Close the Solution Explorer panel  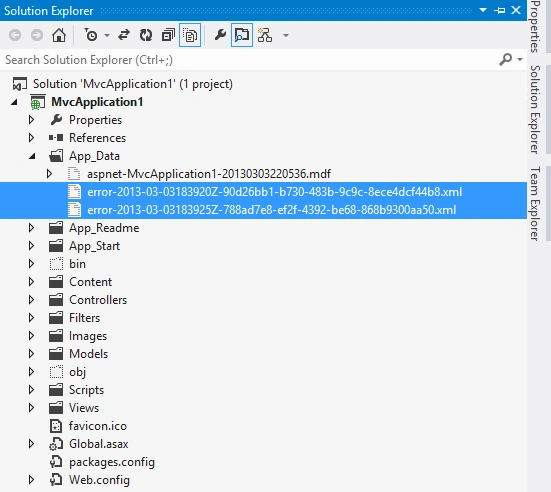516,10
